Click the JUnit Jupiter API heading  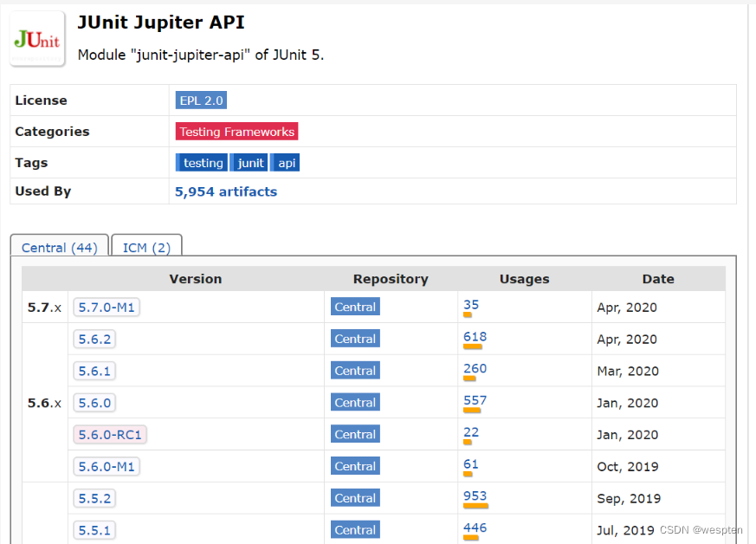pyautogui.click(x=161, y=23)
